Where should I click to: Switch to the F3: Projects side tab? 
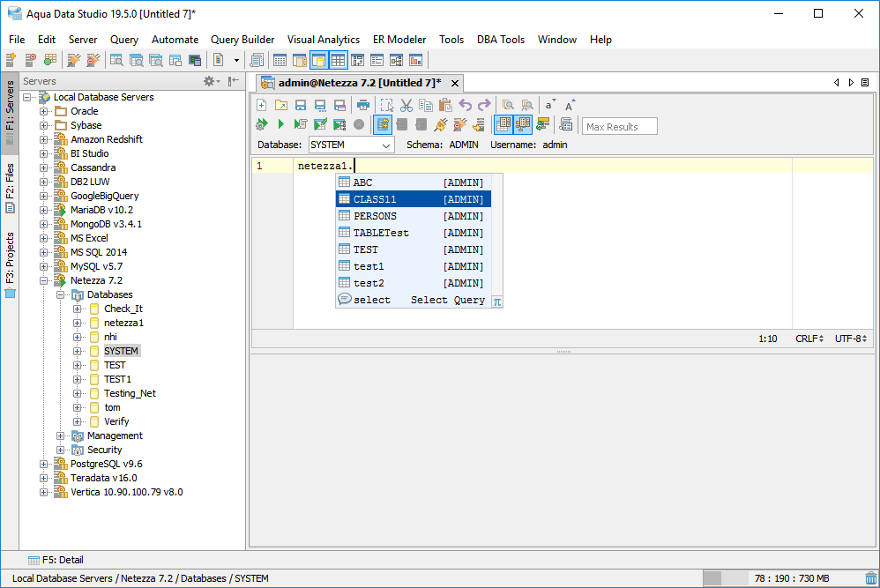click(10, 264)
